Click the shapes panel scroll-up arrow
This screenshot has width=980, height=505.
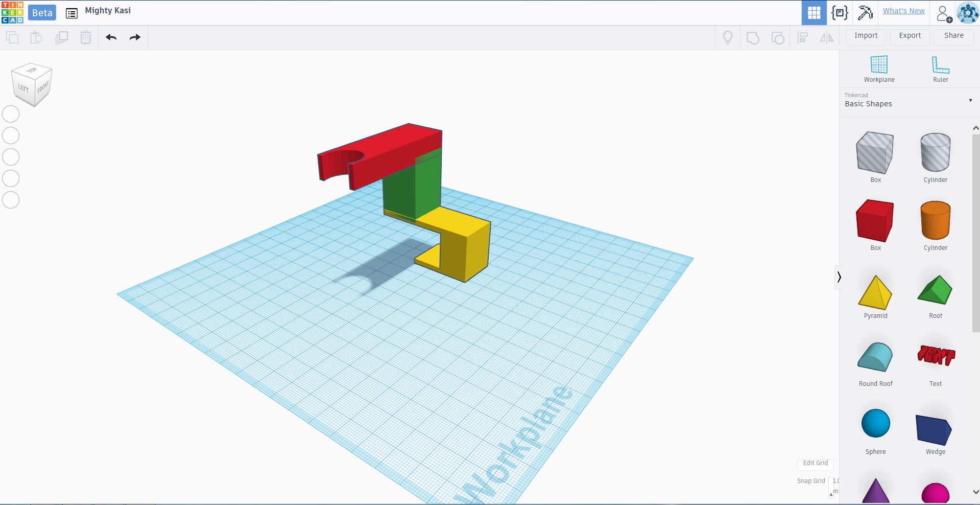(975, 128)
